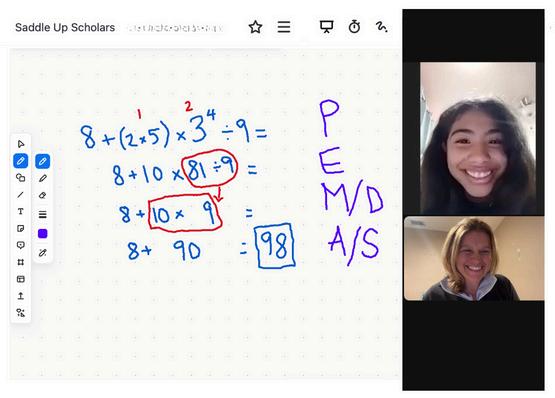The width and height of the screenshot is (555, 398).
Task: Enable the smart recognition pen option
Action: (42, 253)
